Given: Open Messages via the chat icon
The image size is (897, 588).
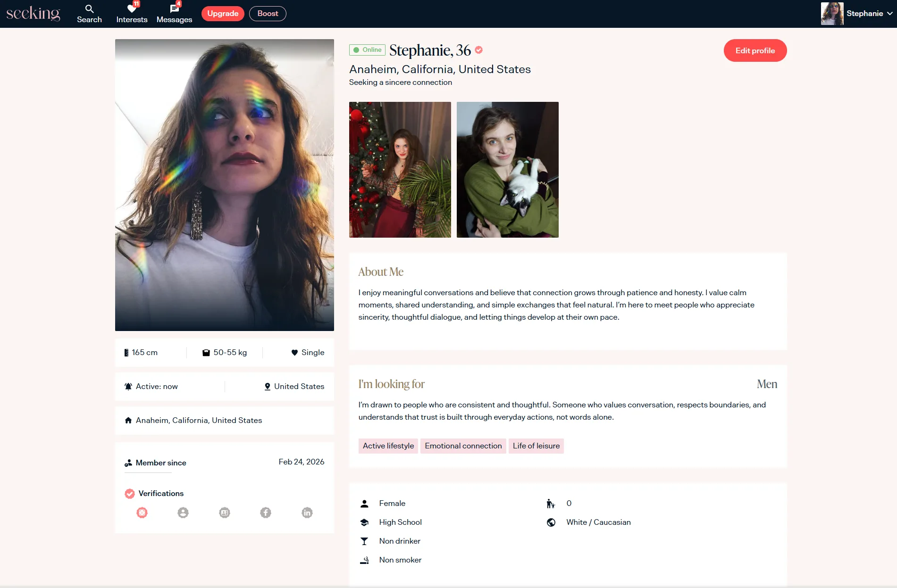Looking at the screenshot, I should pyautogui.click(x=174, y=9).
